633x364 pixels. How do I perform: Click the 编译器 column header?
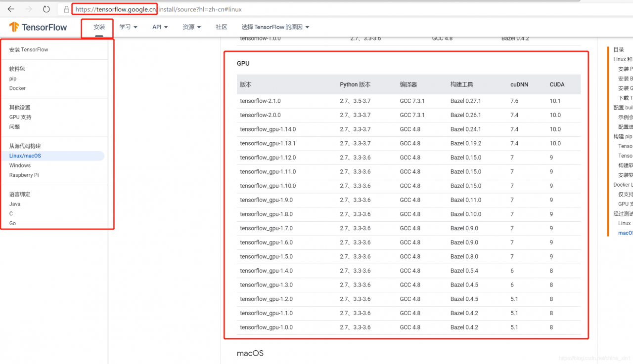point(408,84)
